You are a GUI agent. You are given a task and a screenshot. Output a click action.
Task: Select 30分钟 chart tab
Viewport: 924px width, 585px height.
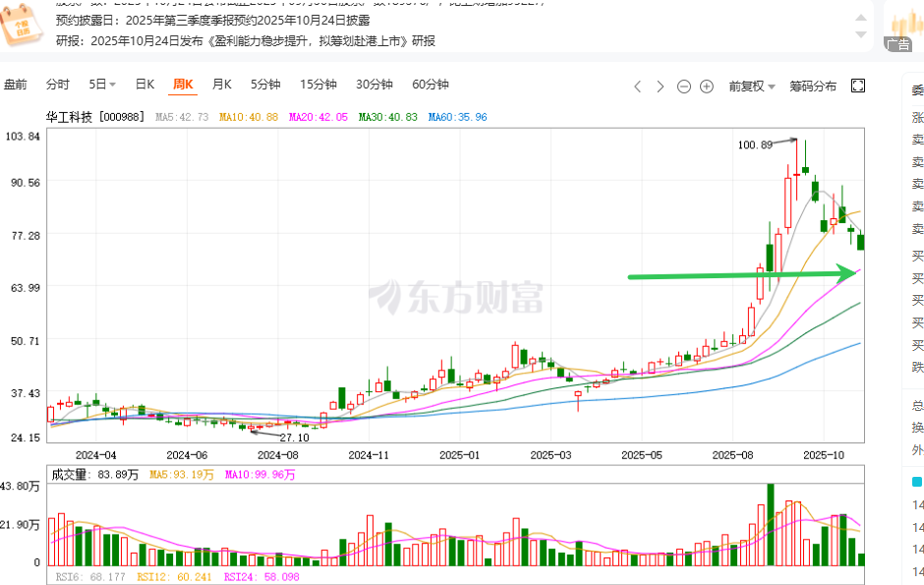coord(375,85)
